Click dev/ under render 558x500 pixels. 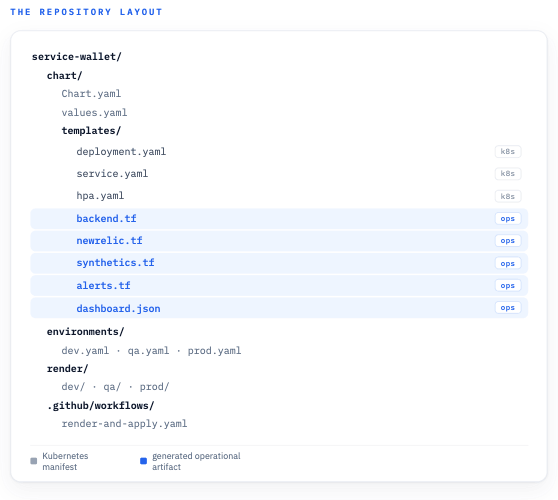pyautogui.click(x=73, y=386)
